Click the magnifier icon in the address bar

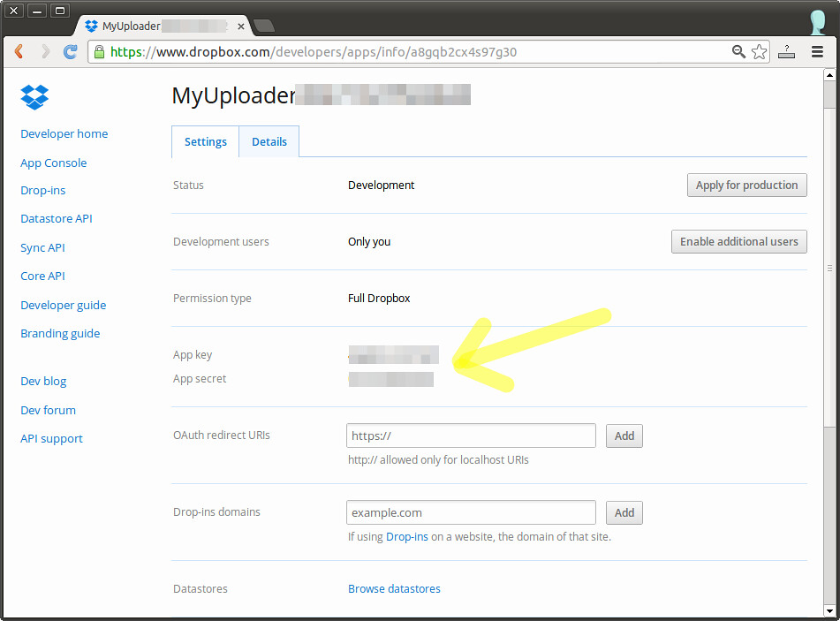pos(738,52)
